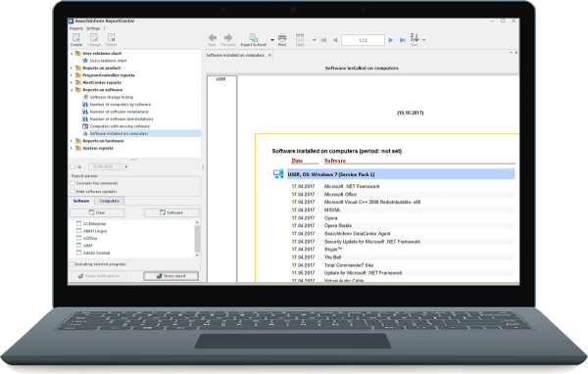Click the SearchInform ReportCenter title bar logo
This screenshot has width=588, height=374.
point(72,21)
